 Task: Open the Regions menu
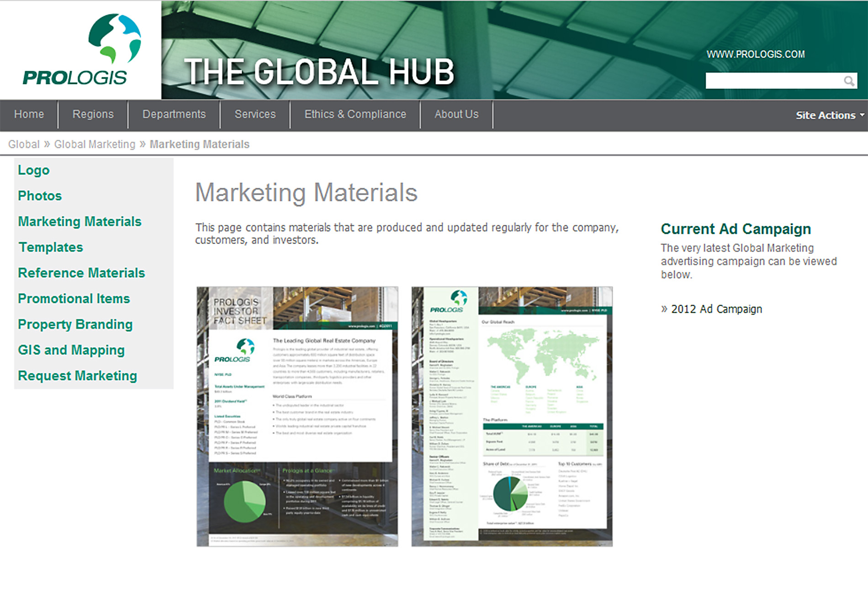pos(93,114)
